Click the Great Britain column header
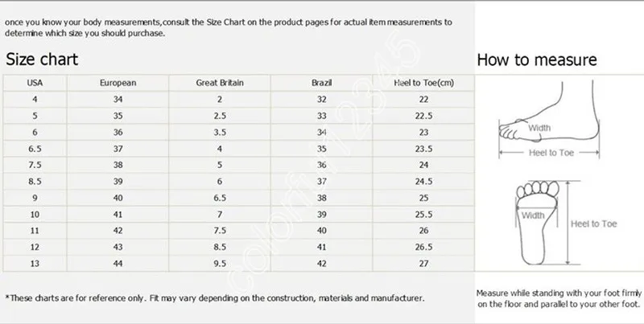644x324 pixels. coord(220,83)
